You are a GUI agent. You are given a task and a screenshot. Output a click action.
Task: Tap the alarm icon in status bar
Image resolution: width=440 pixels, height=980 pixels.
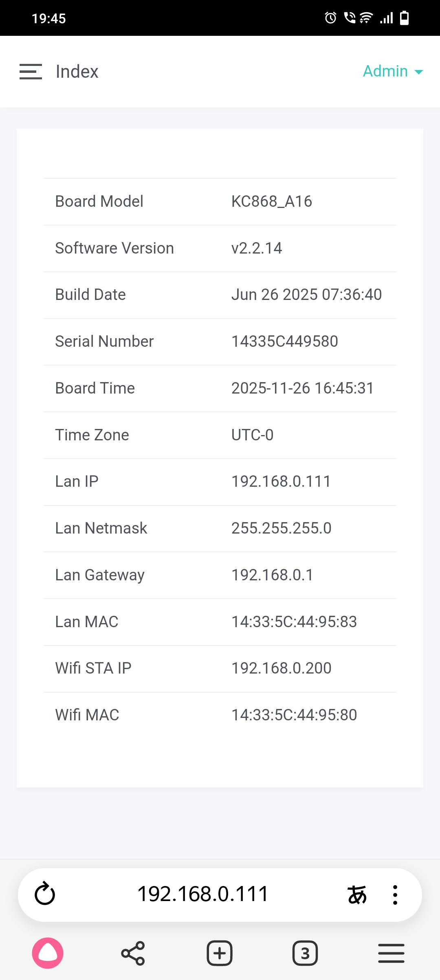click(x=330, y=18)
